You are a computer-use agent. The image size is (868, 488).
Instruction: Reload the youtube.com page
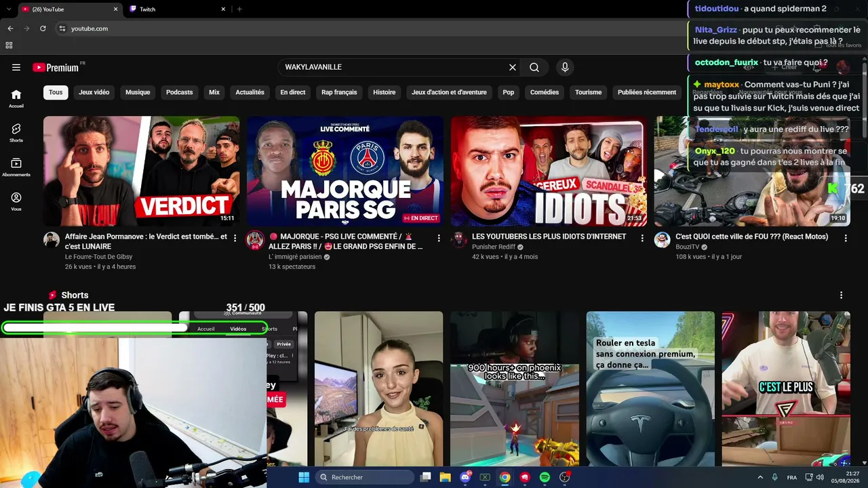coord(43,28)
